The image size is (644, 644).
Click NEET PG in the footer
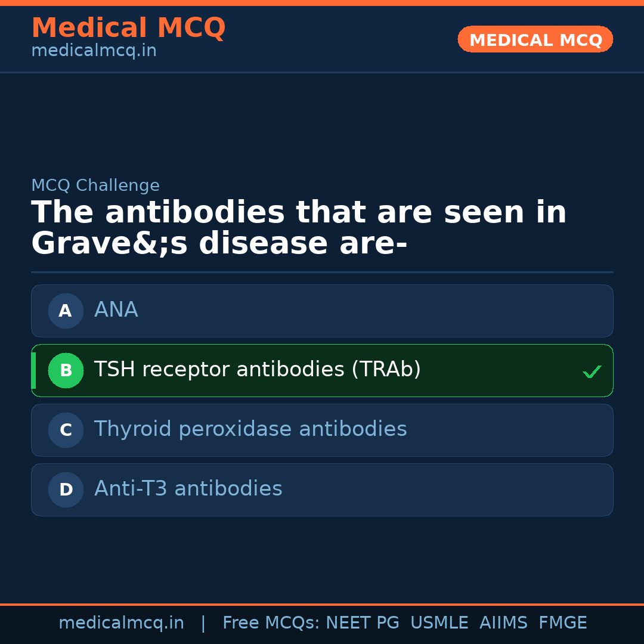click(363, 623)
